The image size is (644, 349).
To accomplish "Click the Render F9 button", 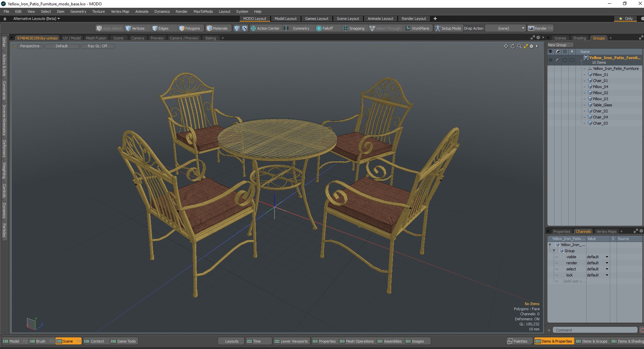I will pos(540,28).
